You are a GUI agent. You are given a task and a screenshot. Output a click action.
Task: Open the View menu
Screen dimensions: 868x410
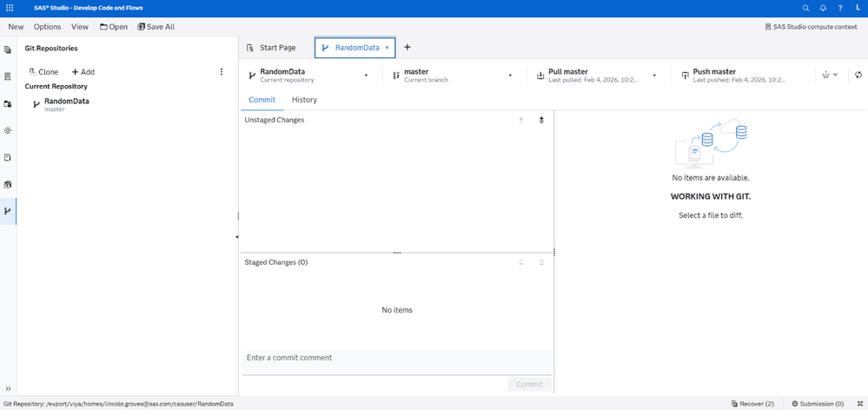click(x=80, y=27)
